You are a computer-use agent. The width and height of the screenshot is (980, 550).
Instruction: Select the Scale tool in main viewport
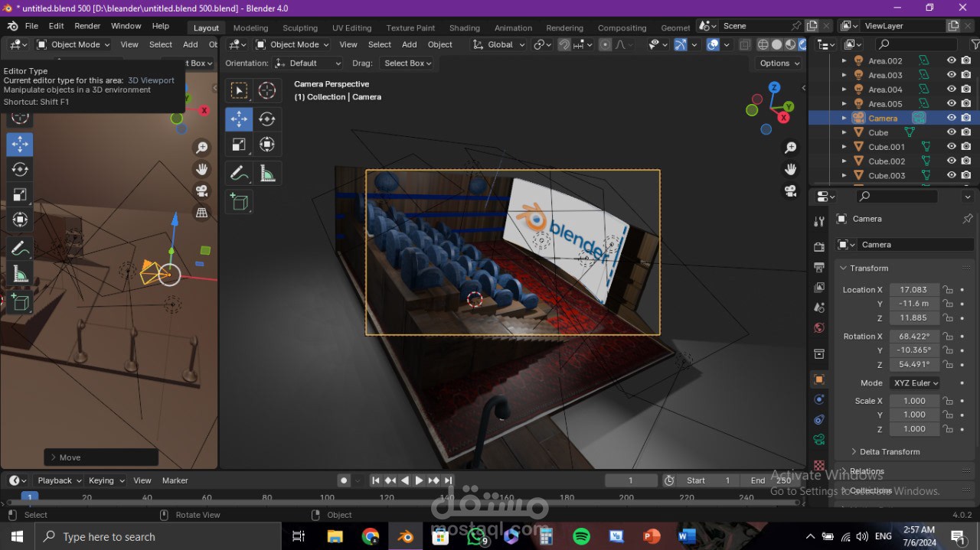(x=239, y=145)
